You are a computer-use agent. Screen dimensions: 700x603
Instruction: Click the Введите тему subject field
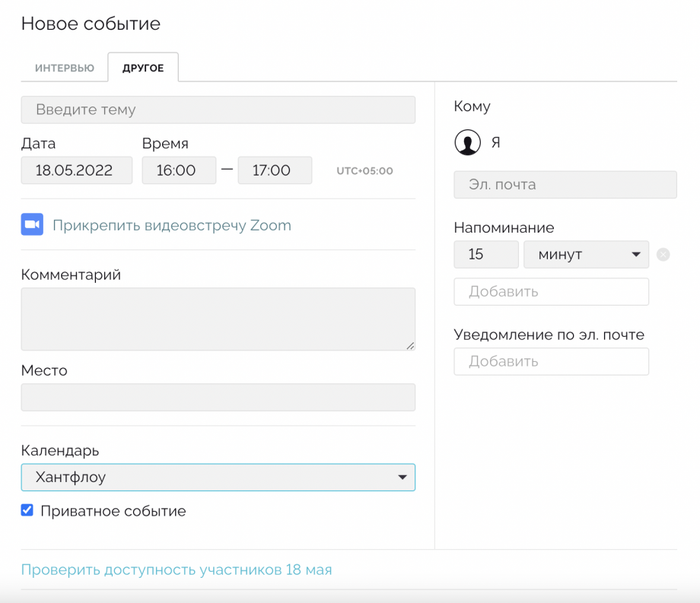[x=218, y=109]
